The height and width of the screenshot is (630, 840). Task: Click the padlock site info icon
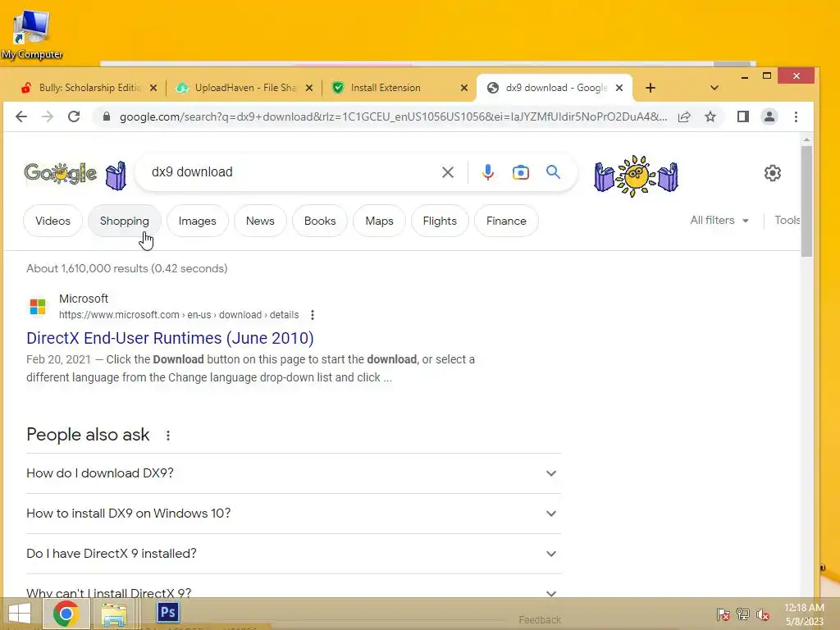[x=106, y=116]
